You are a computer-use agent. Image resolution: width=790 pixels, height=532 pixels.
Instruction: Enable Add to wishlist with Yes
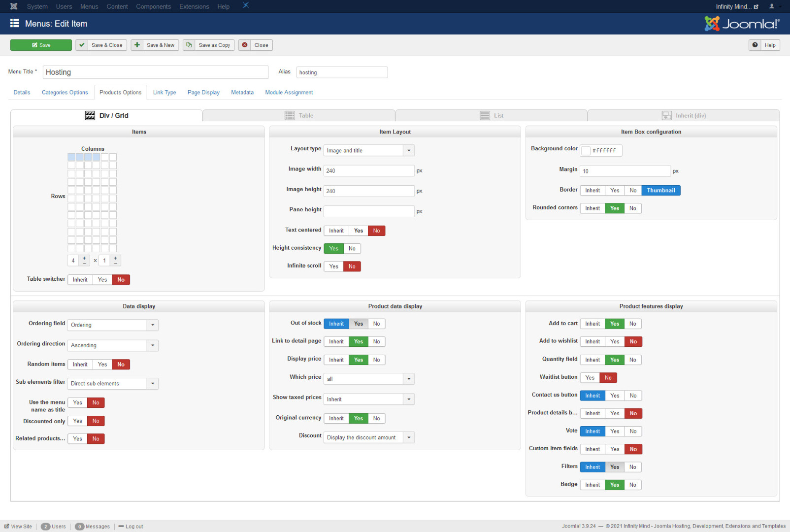[615, 342]
